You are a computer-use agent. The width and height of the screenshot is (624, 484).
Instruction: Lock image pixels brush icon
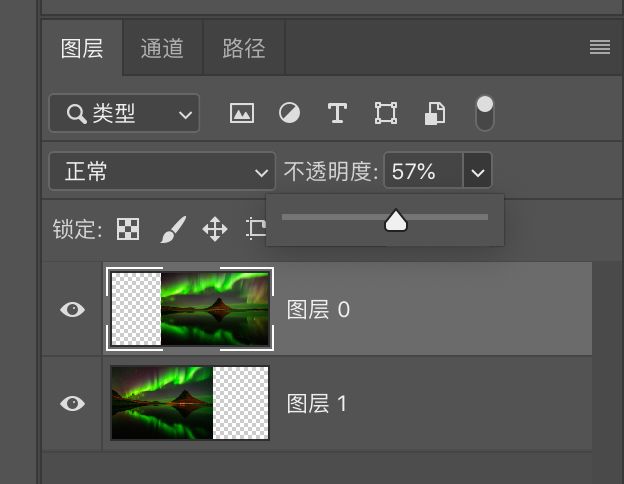[173, 229]
